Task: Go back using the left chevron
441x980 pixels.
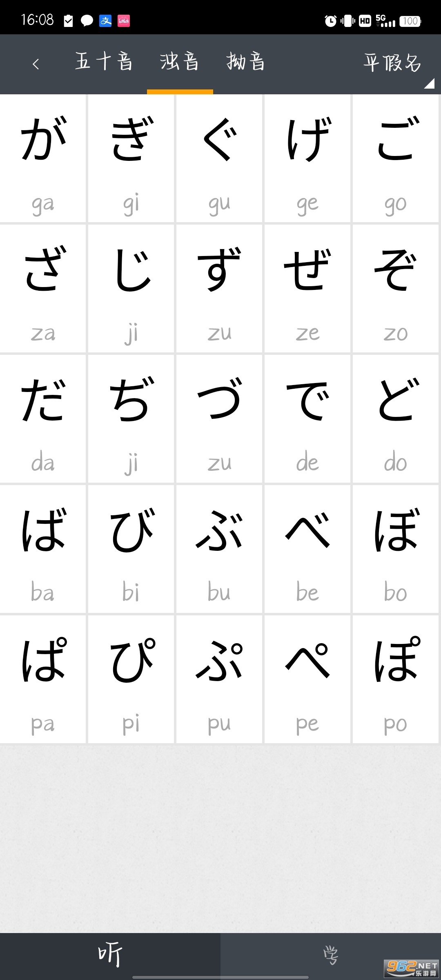Action: tap(36, 64)
